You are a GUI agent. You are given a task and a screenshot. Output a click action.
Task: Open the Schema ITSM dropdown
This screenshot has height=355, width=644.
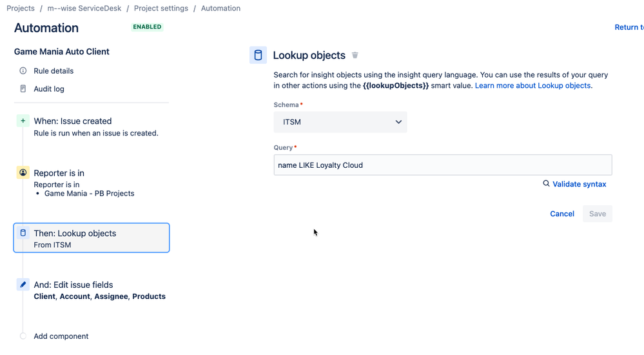(340, 122)
